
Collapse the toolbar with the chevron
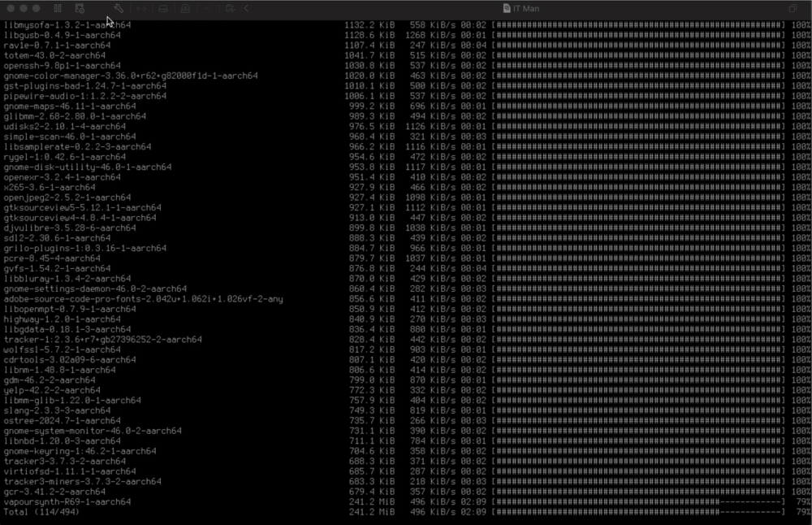pyautogui.click(x=247, y=8)
